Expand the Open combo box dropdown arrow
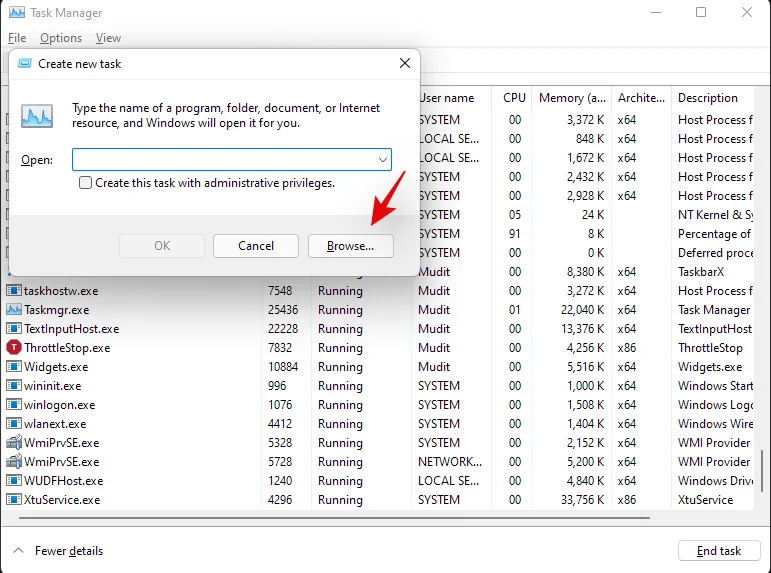 [383, 160]
